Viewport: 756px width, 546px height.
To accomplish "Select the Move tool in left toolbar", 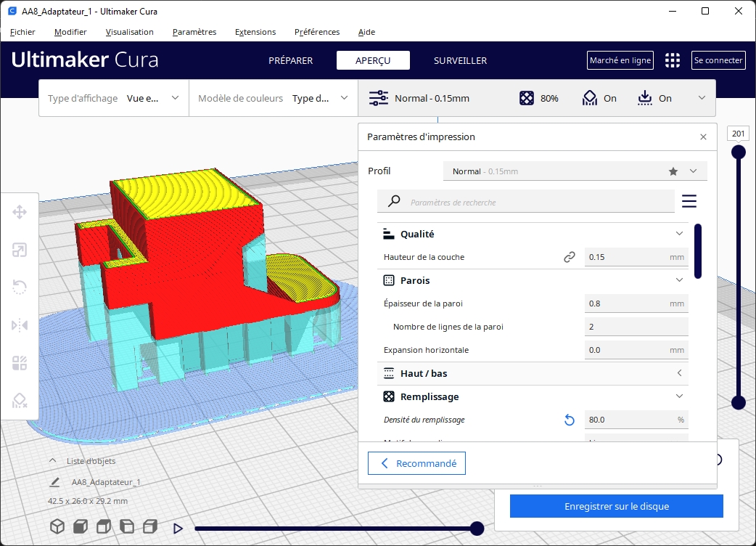I will click(20, 212).
